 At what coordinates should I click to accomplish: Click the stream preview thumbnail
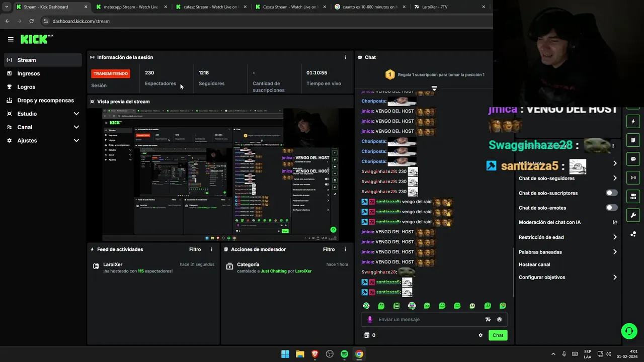tap(220, 174)
